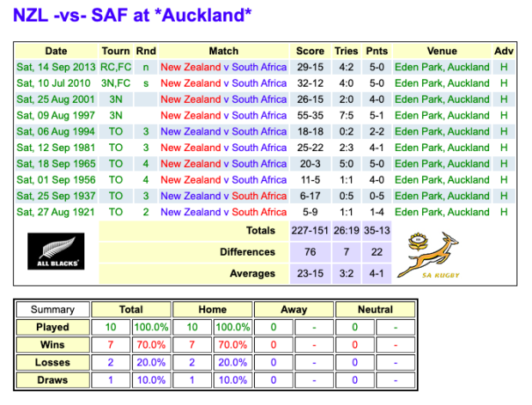Click the Wins row label

click(x=53, y=345)
